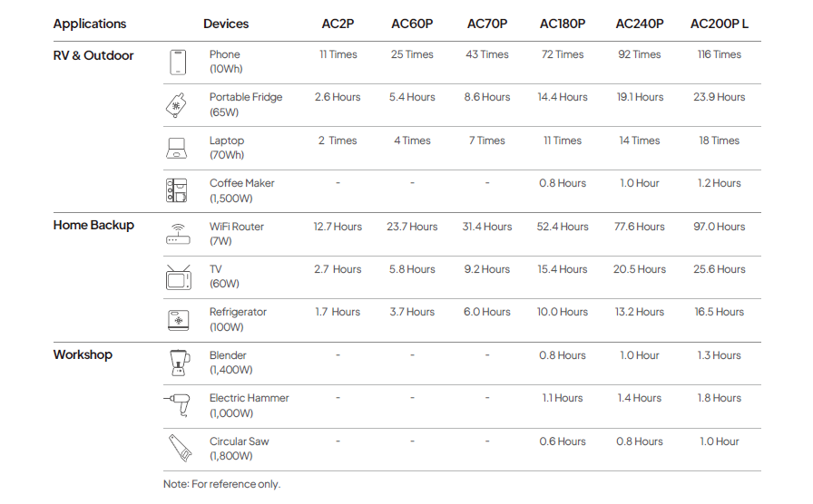
Task: Click the Applications header label
Action: [90, 24]
